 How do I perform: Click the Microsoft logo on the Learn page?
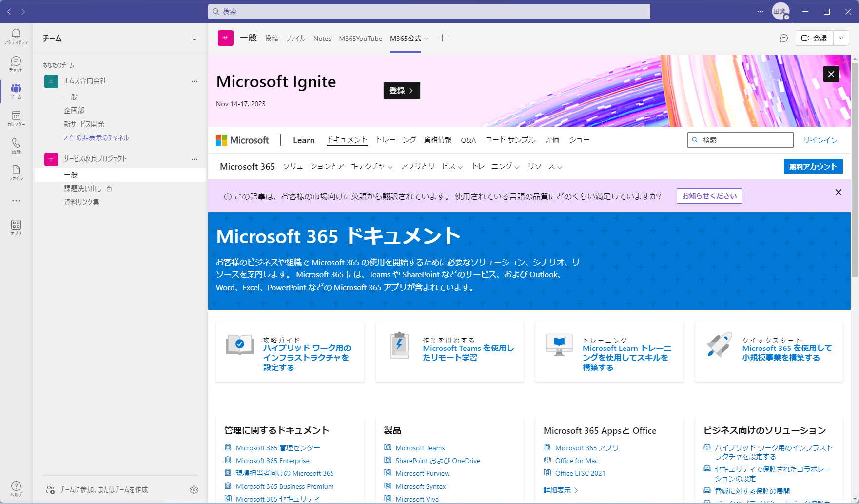242,140
